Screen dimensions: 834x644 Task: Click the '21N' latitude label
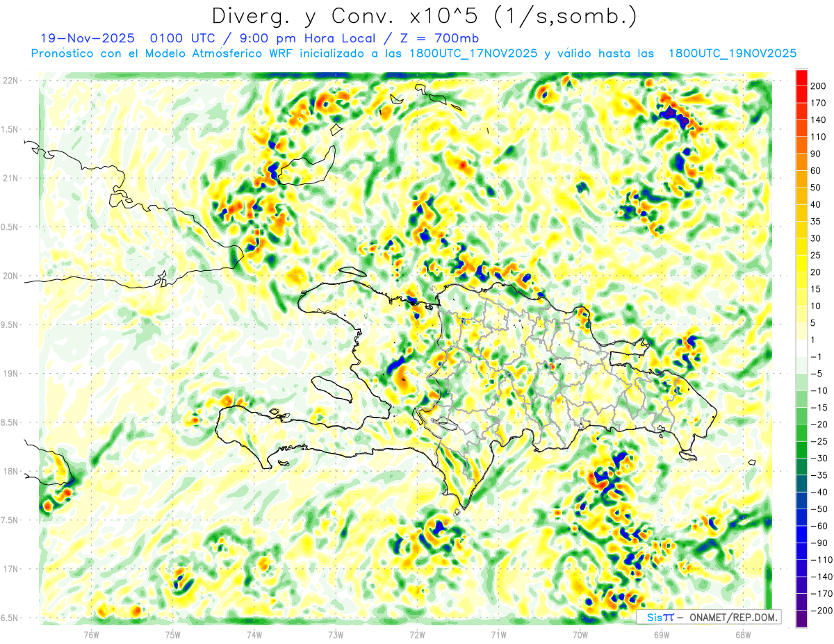[x=10, y=178]
